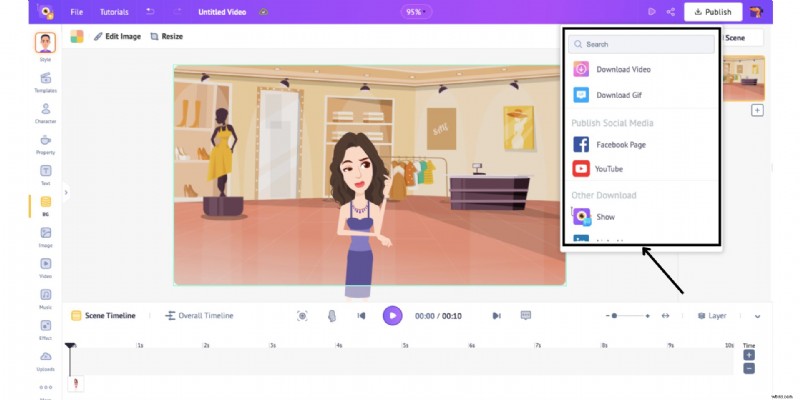800x400 pixels.
Task: Click the camera focus icon in timeline
Action: point(302,316)
